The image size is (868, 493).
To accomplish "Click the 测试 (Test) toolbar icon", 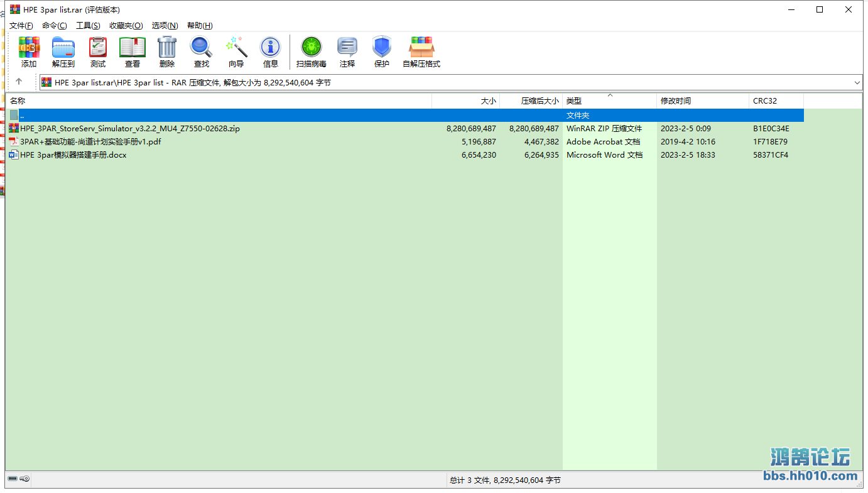I will [x=98, y=47].
